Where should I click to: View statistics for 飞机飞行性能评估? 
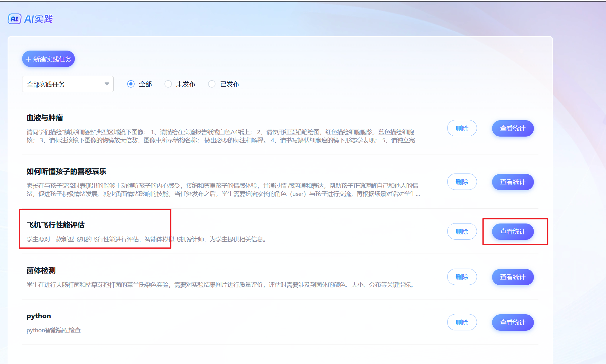(513, 232)
